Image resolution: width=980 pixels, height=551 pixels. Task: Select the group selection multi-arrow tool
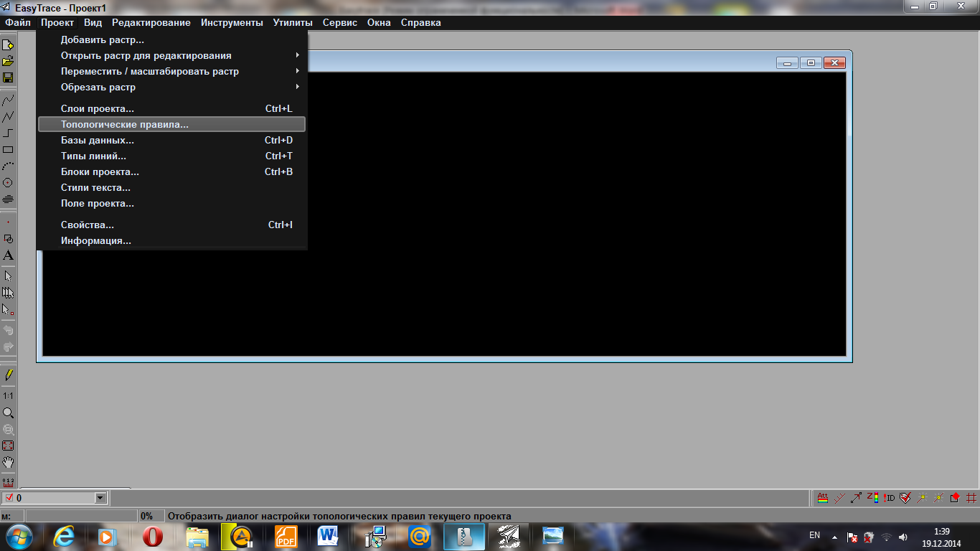pyautogui.click(x=8, y=293)
